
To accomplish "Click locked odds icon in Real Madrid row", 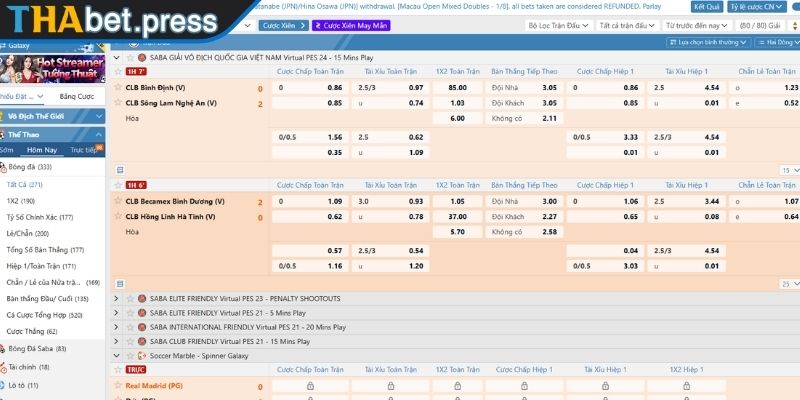I will [x=310, y=386].
